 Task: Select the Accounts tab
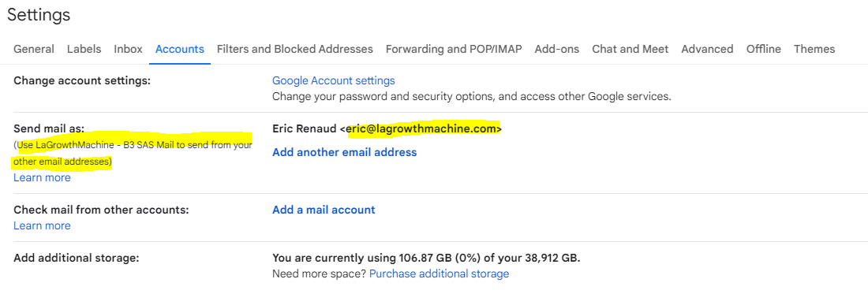point(180,49)
